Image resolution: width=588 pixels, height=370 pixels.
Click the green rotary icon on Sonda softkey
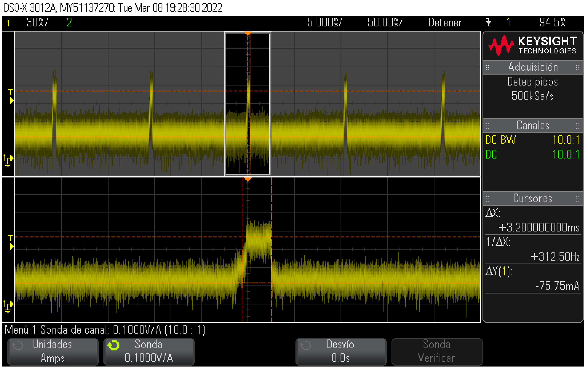[x=114, y=345]
